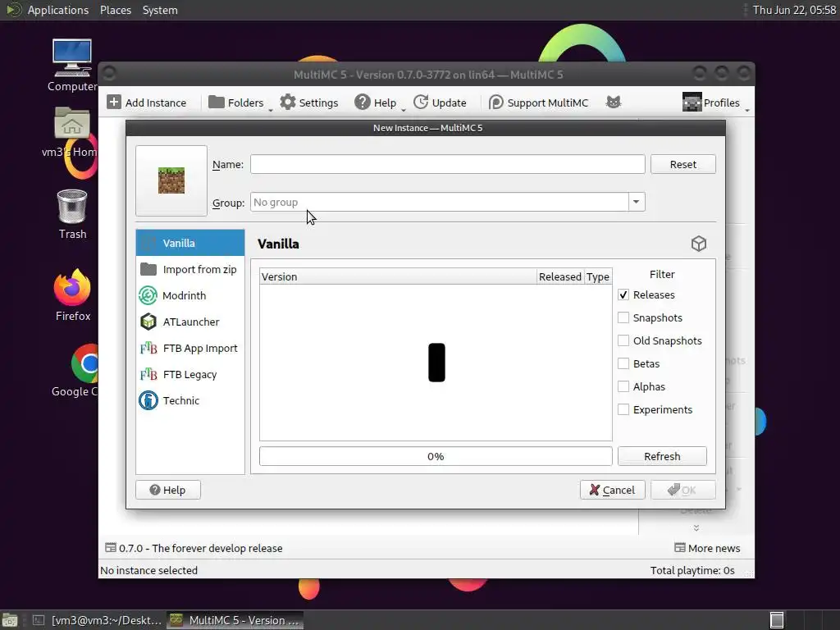Select FTB App Import page

(190, 348)
